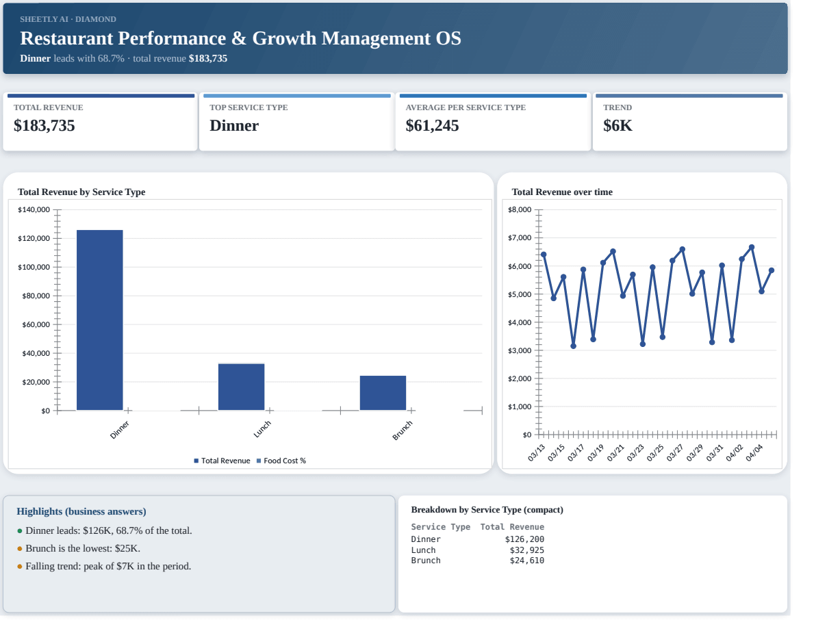840x631 pixels.
Task: Click the Lunch category label under the bar chart
Action: 262,429
